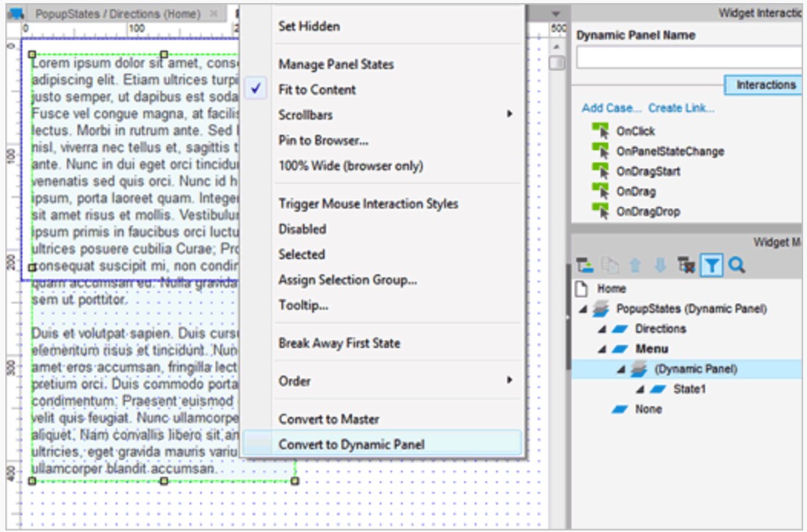
Task: Toggle the checked Fit to Content option
Action: point(317,90)
